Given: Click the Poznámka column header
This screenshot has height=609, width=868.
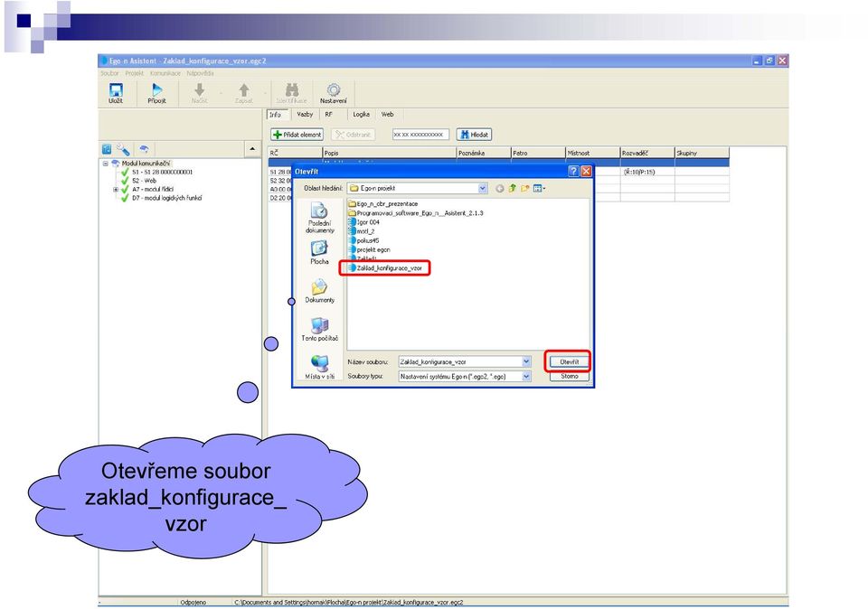Looking at the screenshot, I should click(483, 153).
